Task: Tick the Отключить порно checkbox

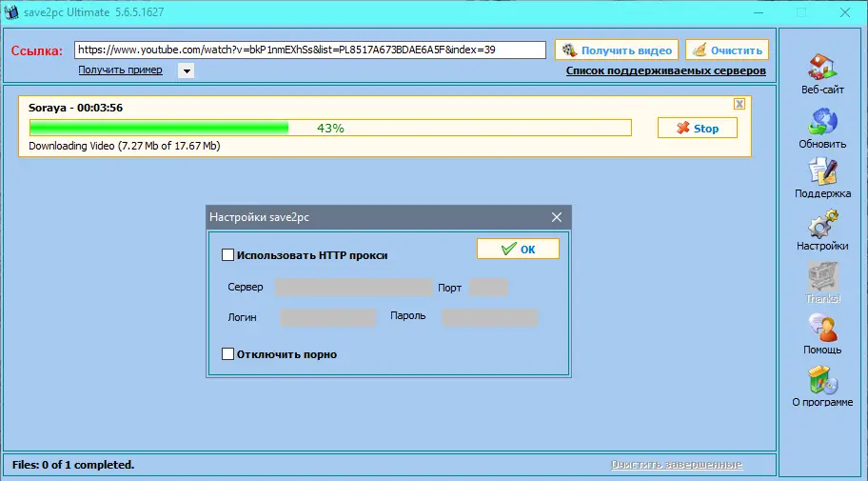Action: coord(227,354)
